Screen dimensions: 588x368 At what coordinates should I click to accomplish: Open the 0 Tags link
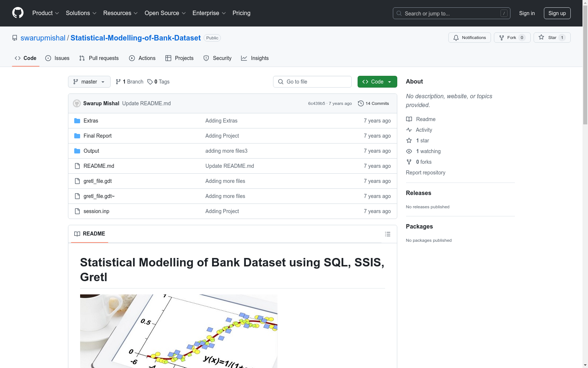(158, 82)
